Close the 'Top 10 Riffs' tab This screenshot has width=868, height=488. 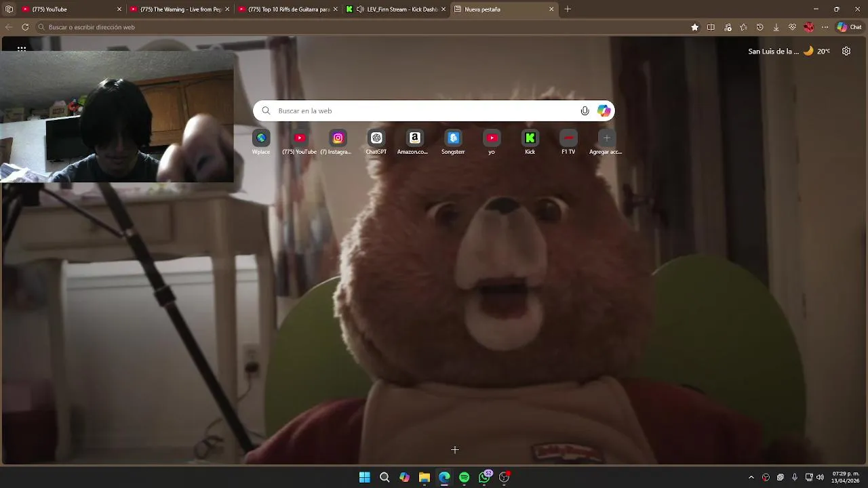pyautogui.click(x=335, y=9)
